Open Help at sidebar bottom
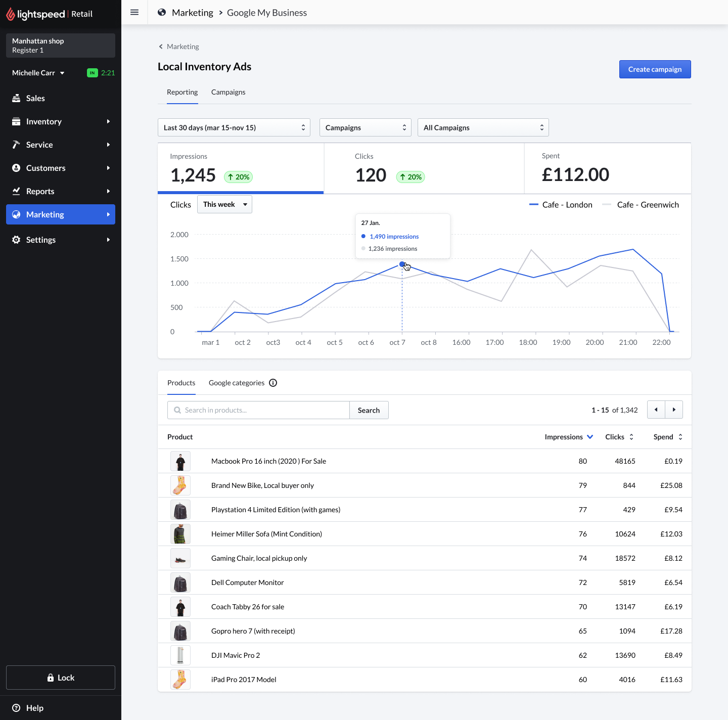Viewport: 728px width, 720px height. pos(61,708)
